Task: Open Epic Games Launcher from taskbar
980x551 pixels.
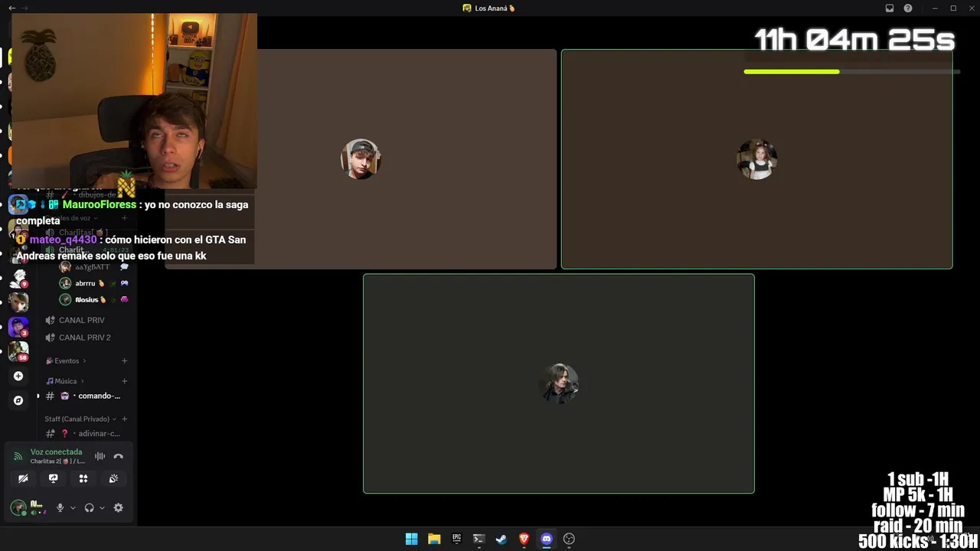Action: (x=456, y=539)
